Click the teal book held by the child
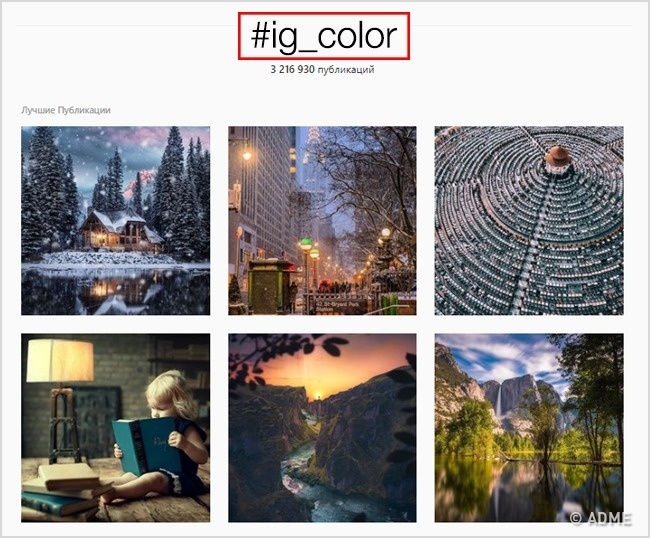This screenshot has width=650, height=538. pos(146,446)
